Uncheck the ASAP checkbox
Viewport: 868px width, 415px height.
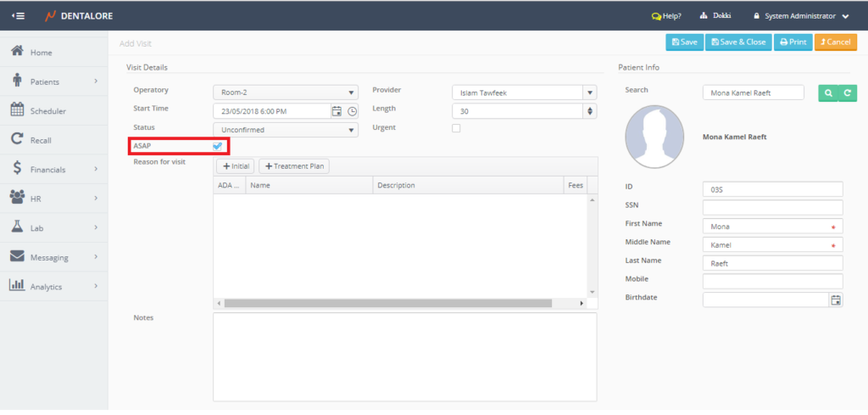point(218,146)
